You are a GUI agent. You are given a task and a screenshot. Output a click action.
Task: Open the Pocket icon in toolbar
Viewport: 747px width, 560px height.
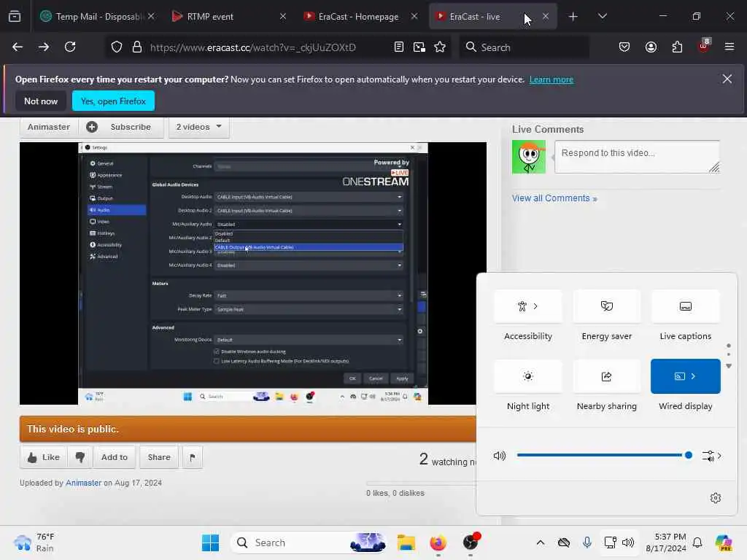(624, 47)
